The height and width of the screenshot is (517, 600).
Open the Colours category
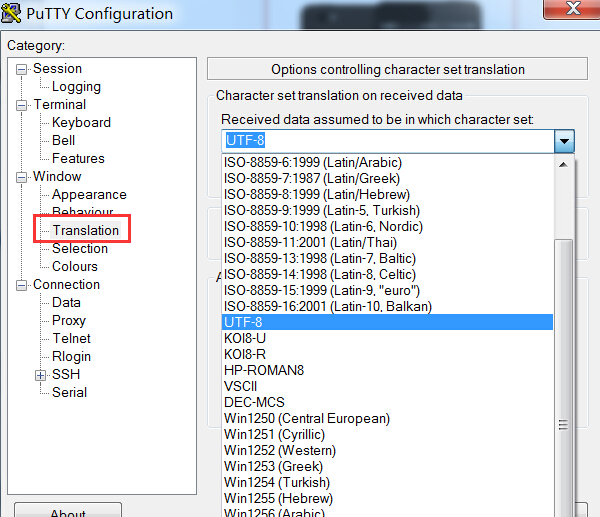pos(75,267)
